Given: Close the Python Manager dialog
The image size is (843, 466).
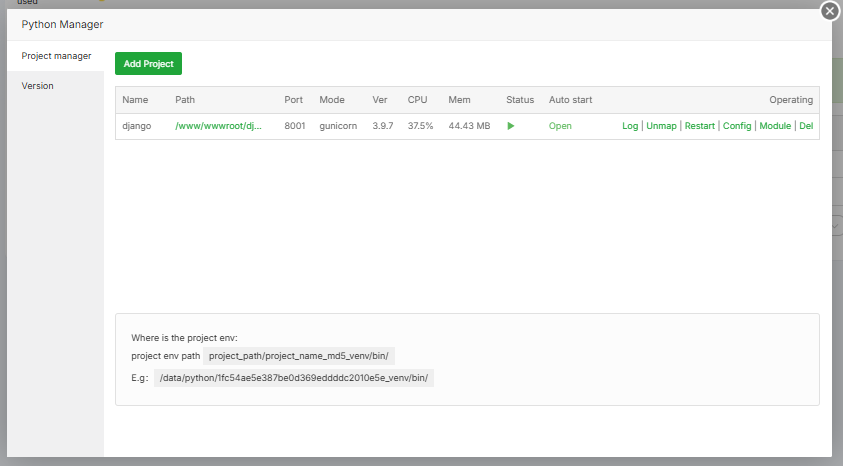Looking at the screenshot, I should point(830,11).
